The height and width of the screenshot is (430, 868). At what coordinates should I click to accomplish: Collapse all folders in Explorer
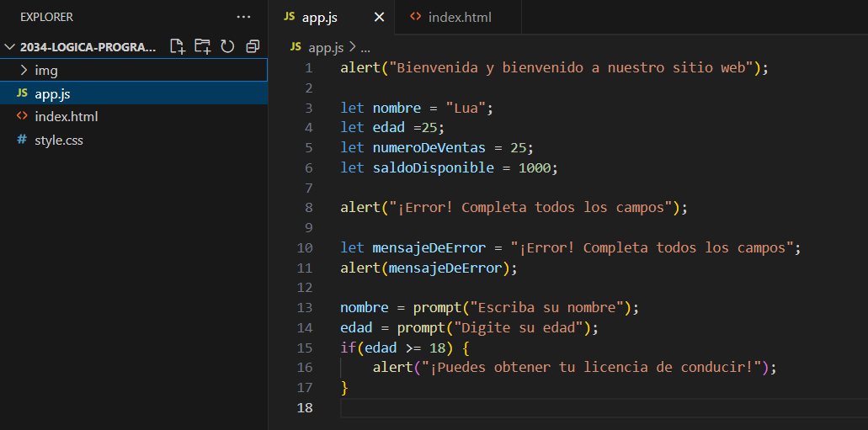[253, 46]
